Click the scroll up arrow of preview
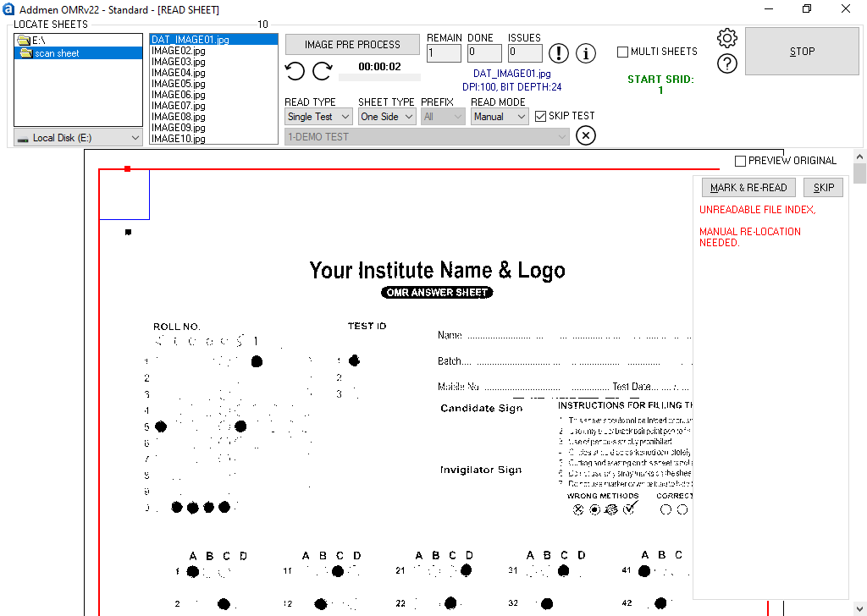This screenshot has width=867, height=616. coord(860,156)
